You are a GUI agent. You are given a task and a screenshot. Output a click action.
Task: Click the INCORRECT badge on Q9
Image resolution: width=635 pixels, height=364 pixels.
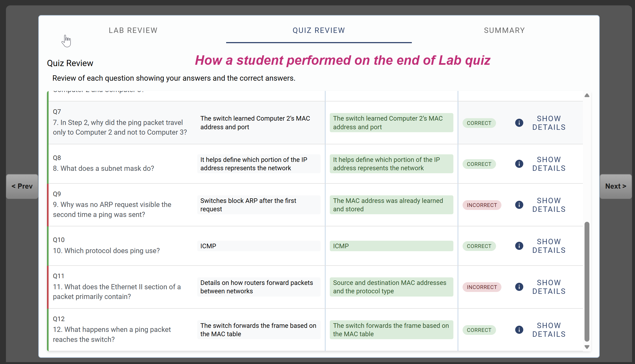[x=482, y=205]
